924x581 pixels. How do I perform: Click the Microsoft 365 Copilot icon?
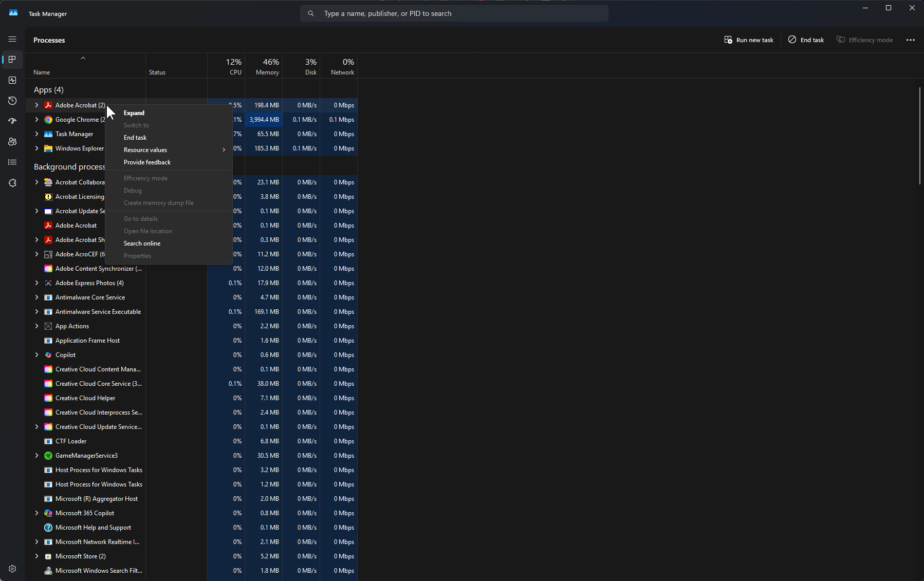(x=48, y=513)
